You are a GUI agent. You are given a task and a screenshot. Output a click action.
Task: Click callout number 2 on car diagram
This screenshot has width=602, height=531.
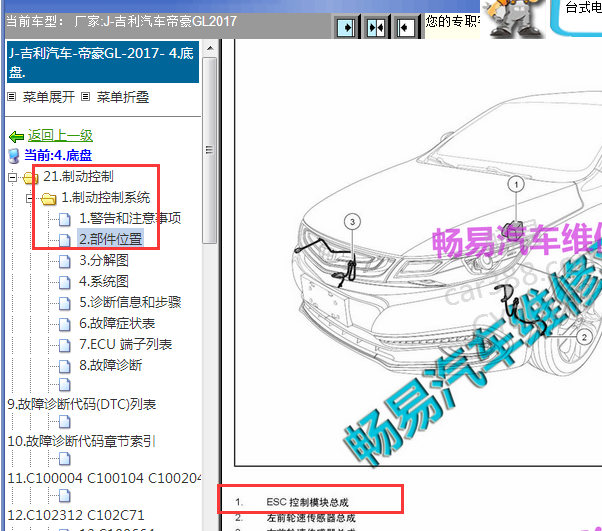pyautogui.click(x=584, y=337)
